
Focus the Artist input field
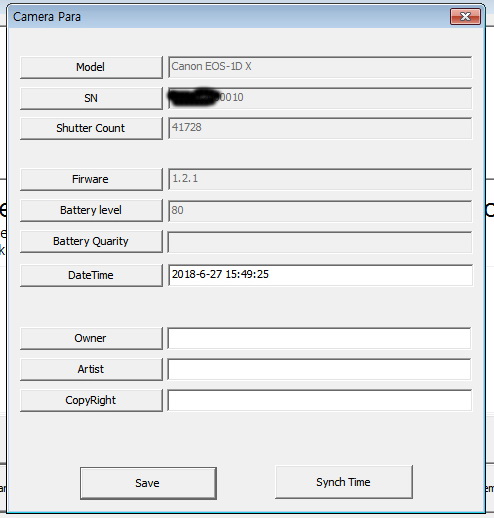(x=320, y=369)
